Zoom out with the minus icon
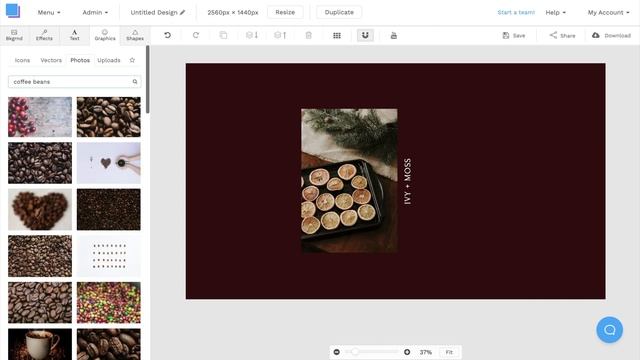Image resolution: width=640 pixels, height=360 pixels. (337, 352)
